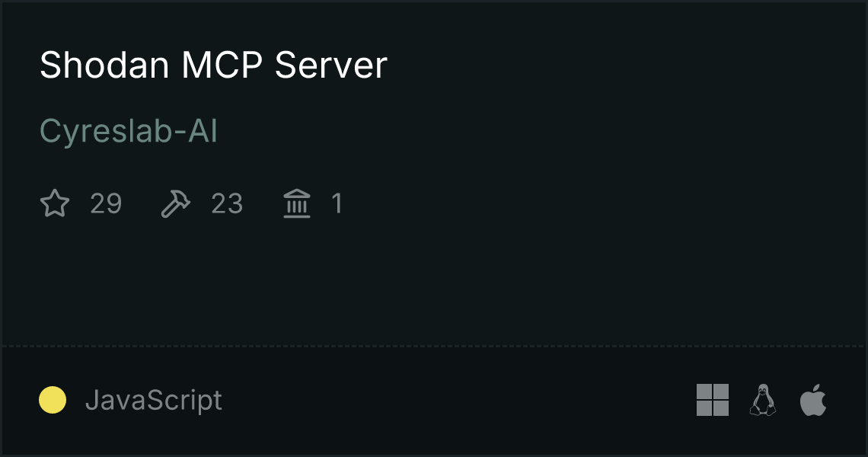Select the Apple macOS icon
This screenshot has height=457, width=868.
(x=813, y=400)
